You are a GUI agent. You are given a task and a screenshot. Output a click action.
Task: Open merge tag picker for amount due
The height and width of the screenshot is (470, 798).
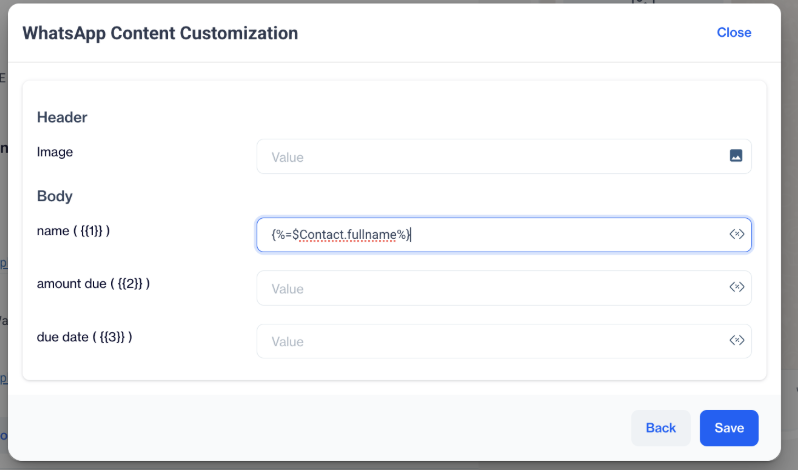click(x=737, y=288)
